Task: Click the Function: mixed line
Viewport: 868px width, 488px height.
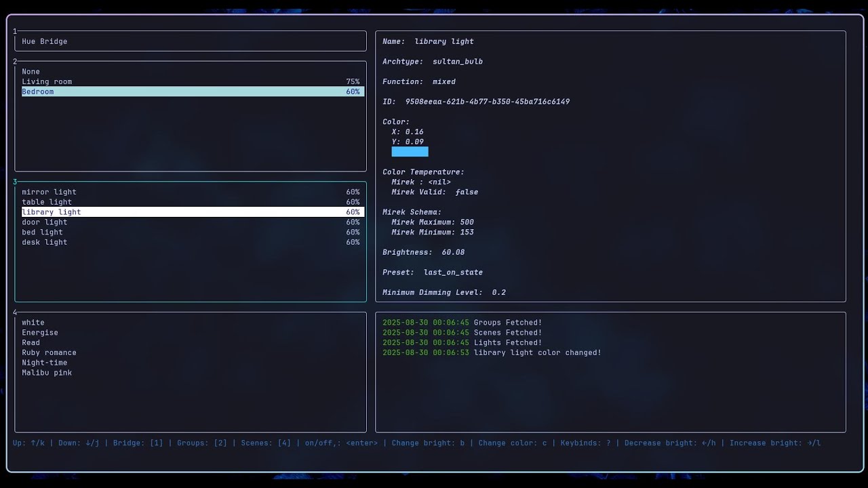Action: click(x=419, y=82)
